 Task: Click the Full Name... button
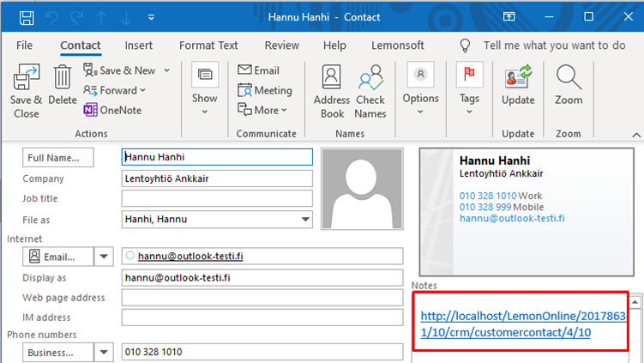pyautogui.click(x=58, y=157)
